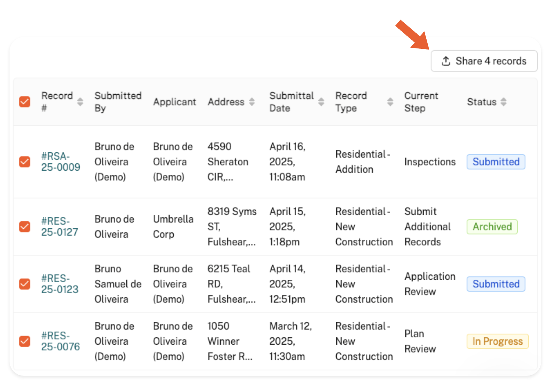Toggle the checkbox for record #RES-25-0076

(x=25, y=341)
